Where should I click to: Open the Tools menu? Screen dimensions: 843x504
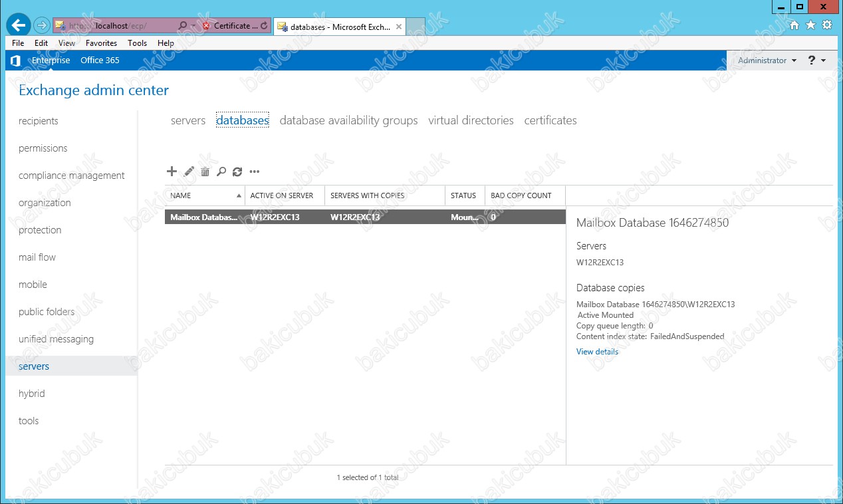point(138,43)
